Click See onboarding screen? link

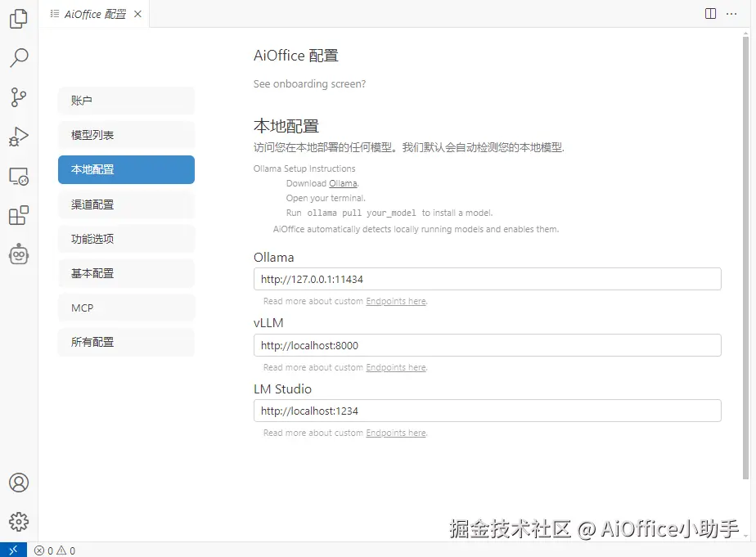(x=309, y=84)
